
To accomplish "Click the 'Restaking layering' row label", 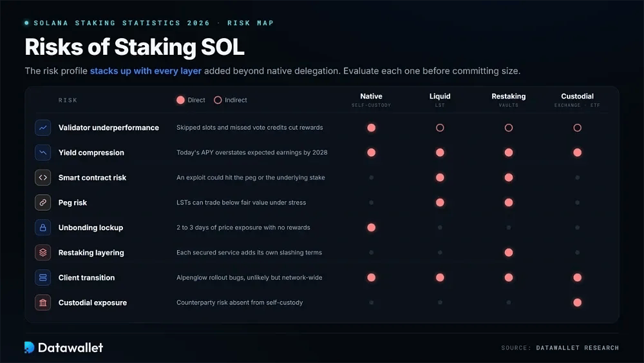I will tap(91, 252).
